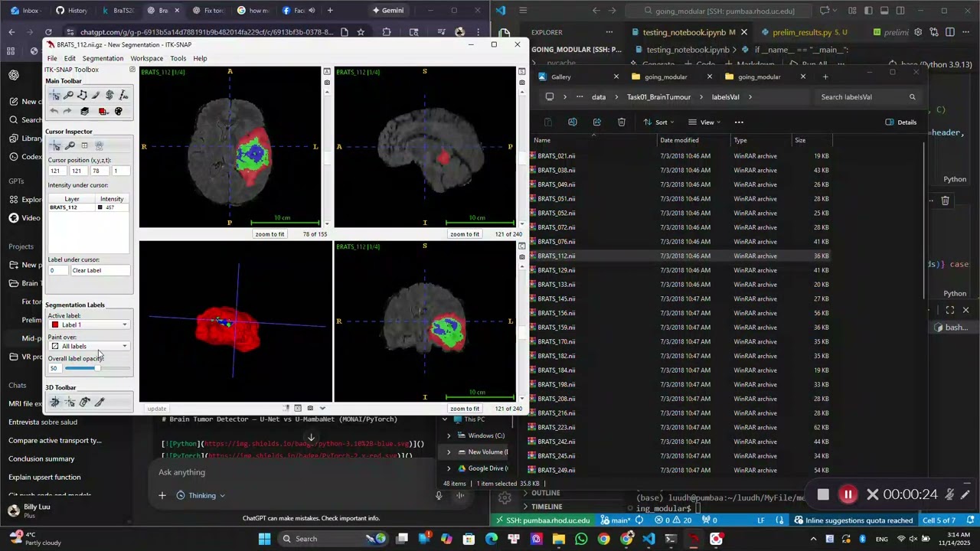This screenshot has width=980, height=551.
Task: Click the data folder in the address breadcrumb
Action: click(599, 97)
